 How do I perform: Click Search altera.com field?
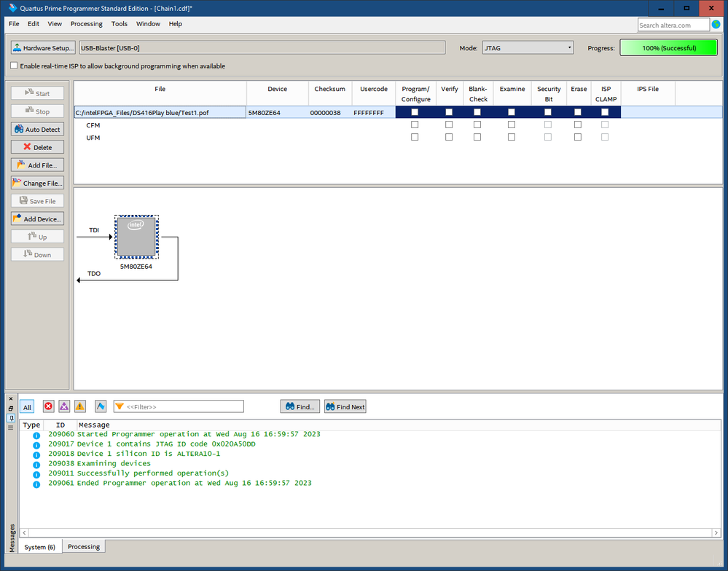point(673,25)
